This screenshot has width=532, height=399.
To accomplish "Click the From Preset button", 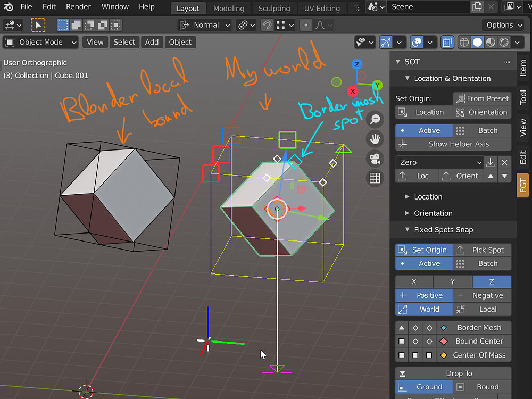I will 482,98.
